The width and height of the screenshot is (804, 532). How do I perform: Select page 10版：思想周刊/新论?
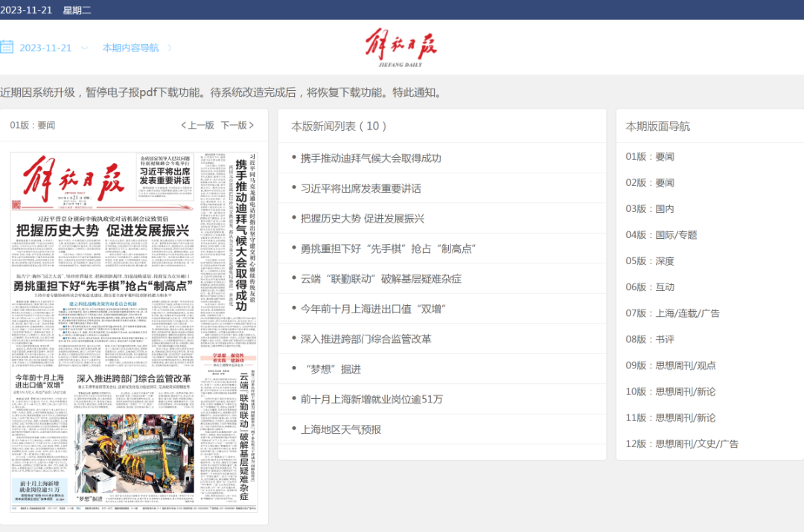[x=670, y=391]
